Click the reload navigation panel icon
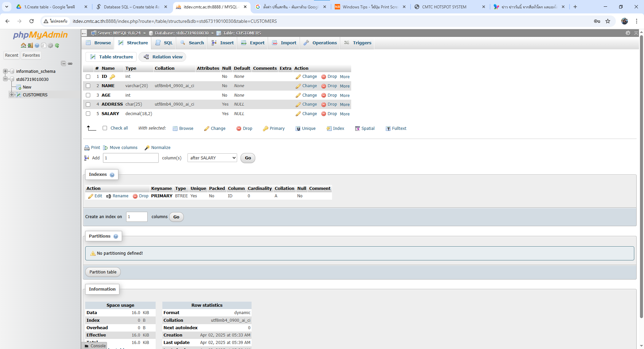The image size is (644, 349). click(57, 45)
